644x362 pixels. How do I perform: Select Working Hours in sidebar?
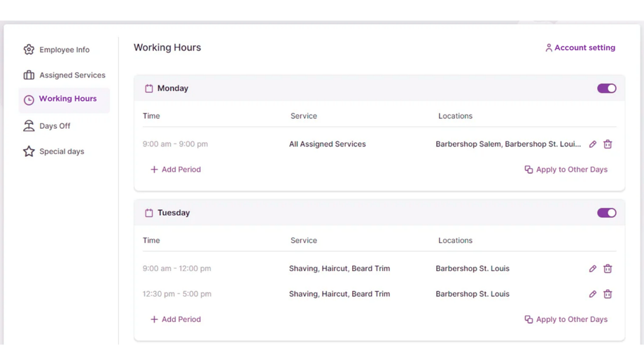point(67,99)
